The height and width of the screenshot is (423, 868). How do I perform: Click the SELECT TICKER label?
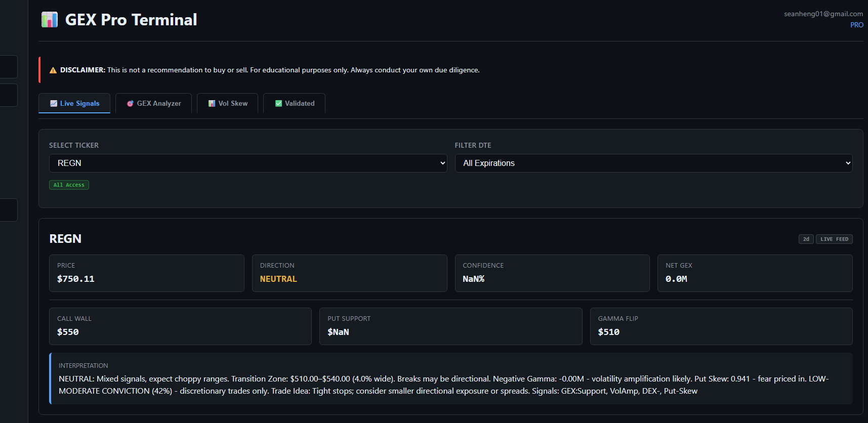[x=74, y=145]
